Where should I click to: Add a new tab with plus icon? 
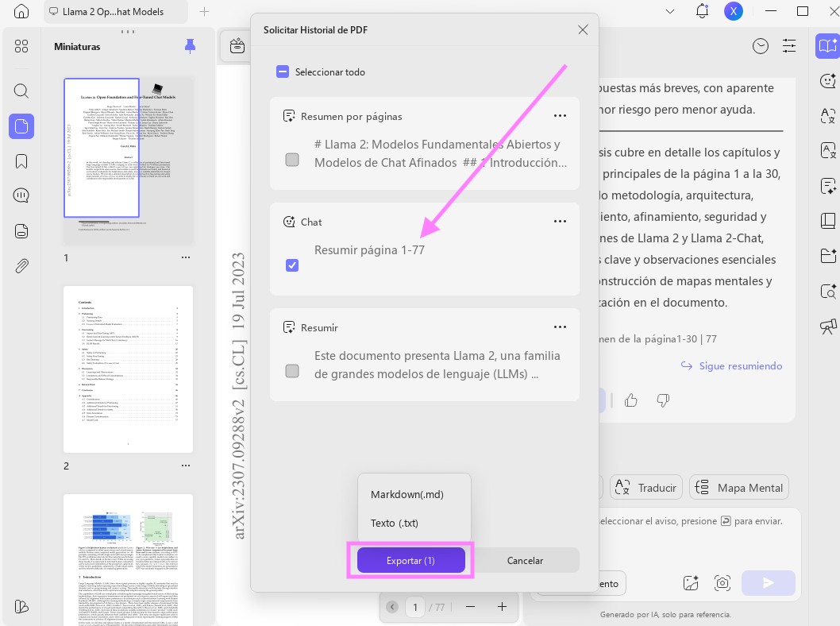[x=204, y=11]
